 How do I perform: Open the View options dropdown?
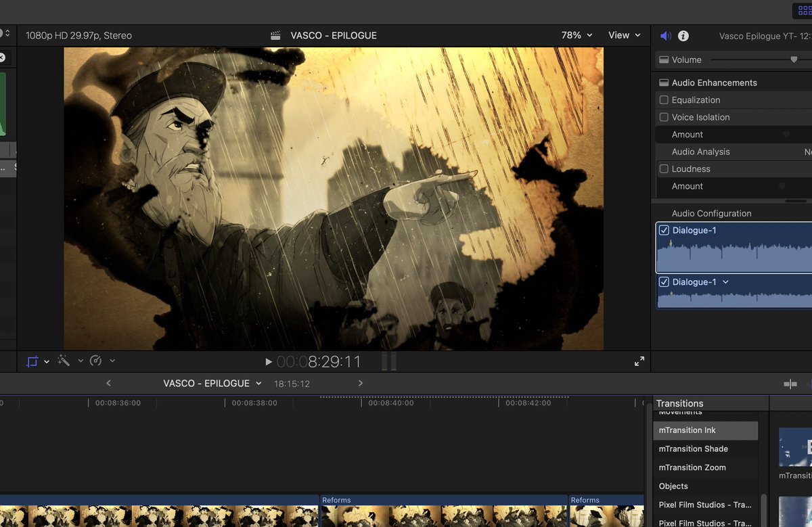point(624,35)
